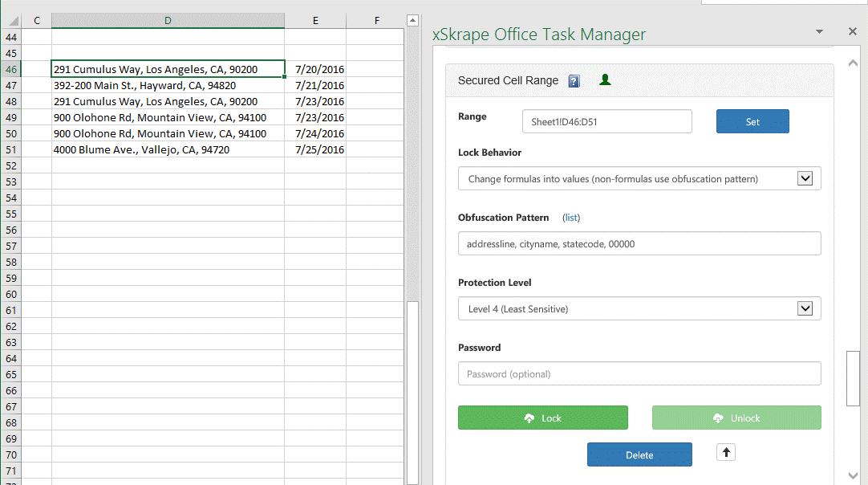Select row 49 cell 900 Olohone Rd address
868x485 pixels.
coord(168,117)
